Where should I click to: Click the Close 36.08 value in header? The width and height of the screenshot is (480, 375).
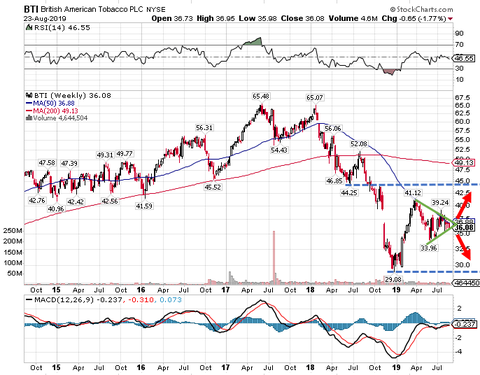tap(302, 18)
